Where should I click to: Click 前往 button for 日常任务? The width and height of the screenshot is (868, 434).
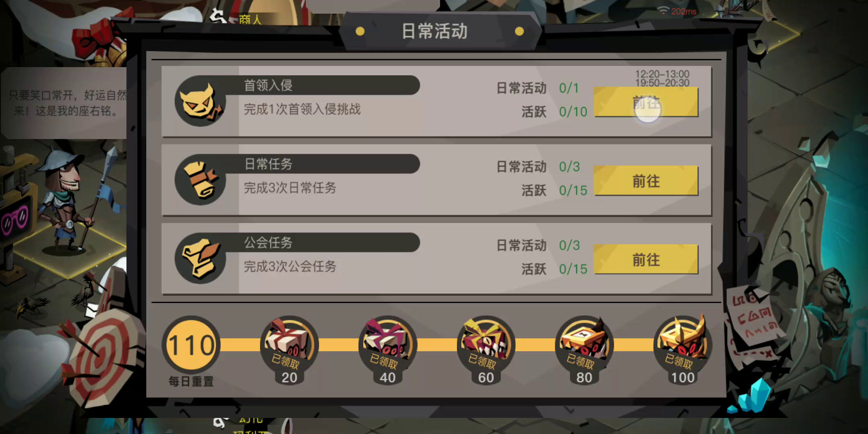[x=646, y=181]
